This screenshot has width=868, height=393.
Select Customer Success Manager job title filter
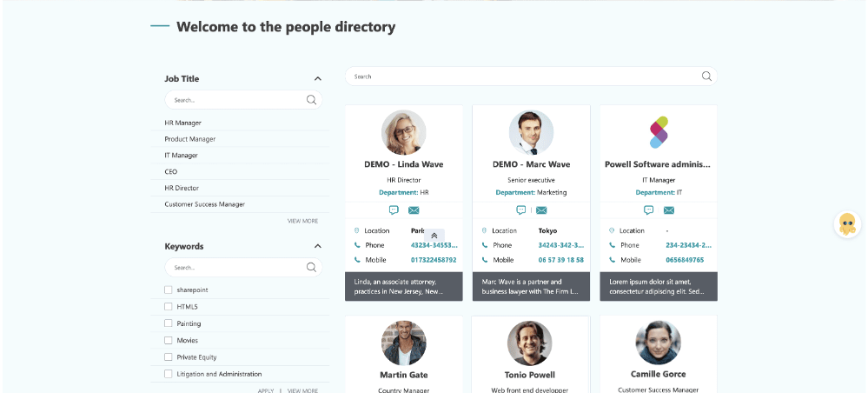205,204
